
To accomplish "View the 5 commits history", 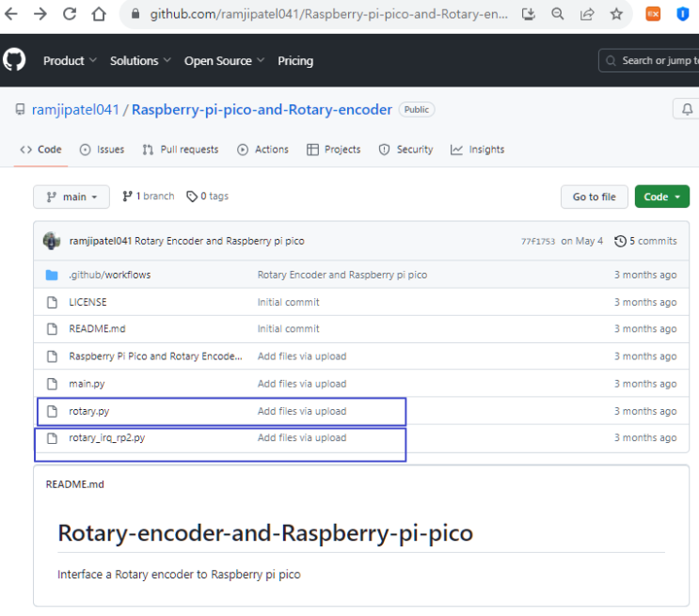I will (x=645, y=241).
